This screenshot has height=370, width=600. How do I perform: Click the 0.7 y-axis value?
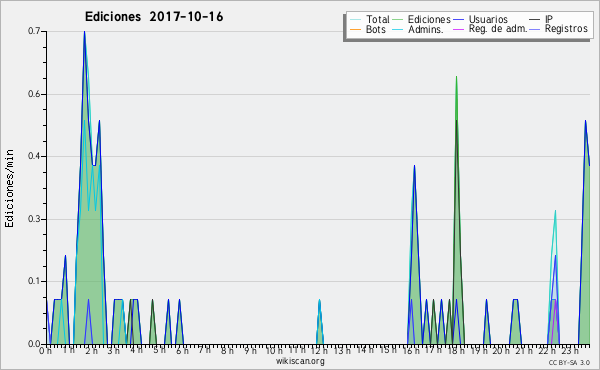point(34,31)
